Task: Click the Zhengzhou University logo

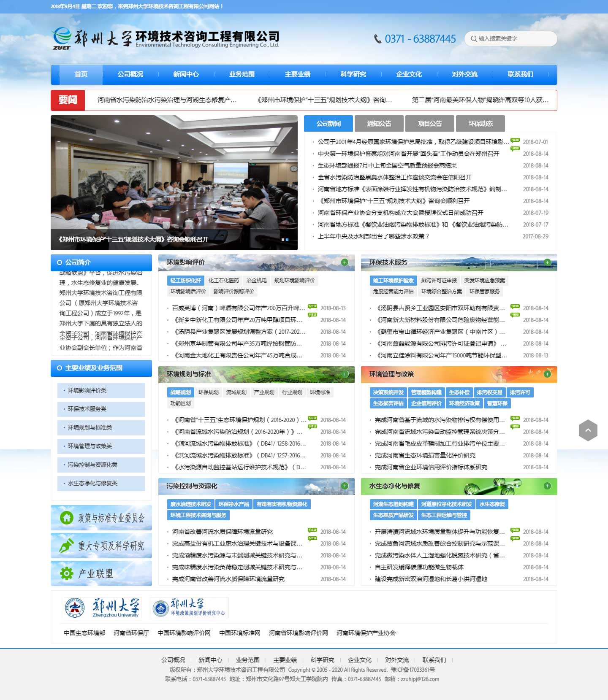Action: [103, 608]
